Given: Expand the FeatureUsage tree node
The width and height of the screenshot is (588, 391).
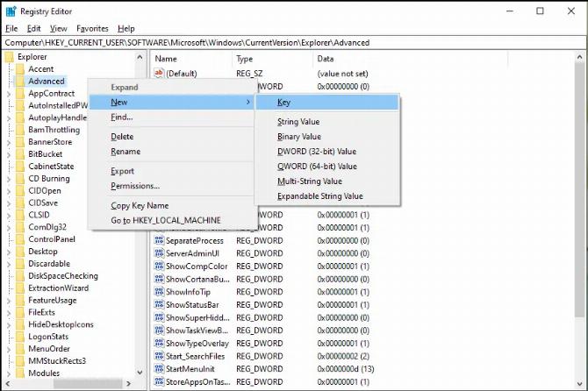Looking at the screenshot, I should pyautogui.click(x=9, y=301).
